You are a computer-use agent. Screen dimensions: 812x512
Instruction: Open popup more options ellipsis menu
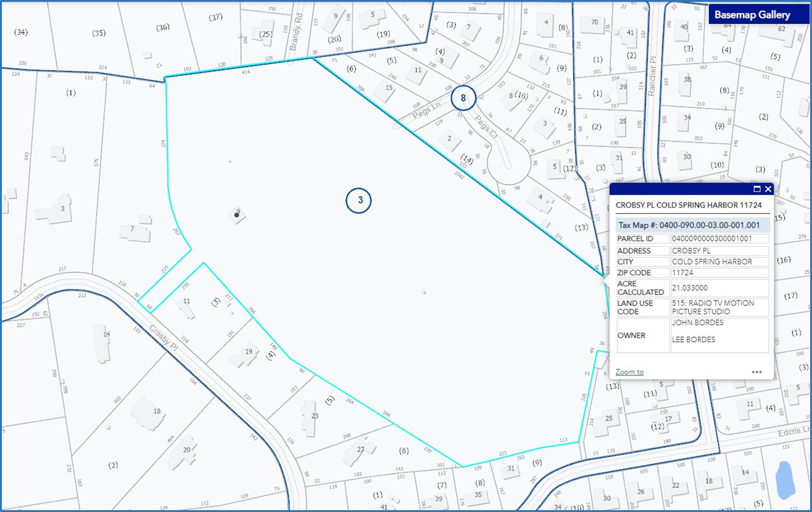(x=756, y=372)
